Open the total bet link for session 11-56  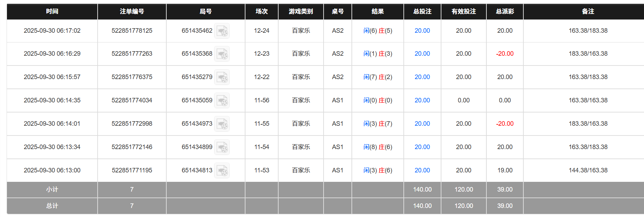point(422,100)
